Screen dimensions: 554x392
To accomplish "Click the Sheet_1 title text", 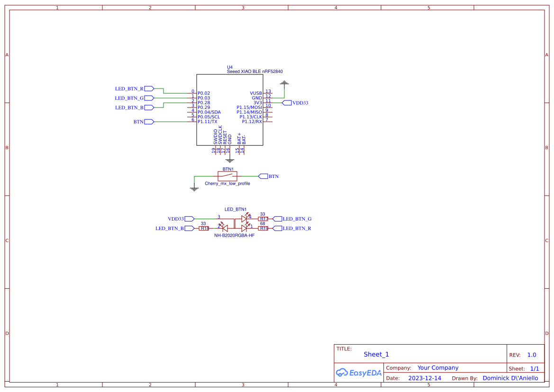I will tap(376, 354).
